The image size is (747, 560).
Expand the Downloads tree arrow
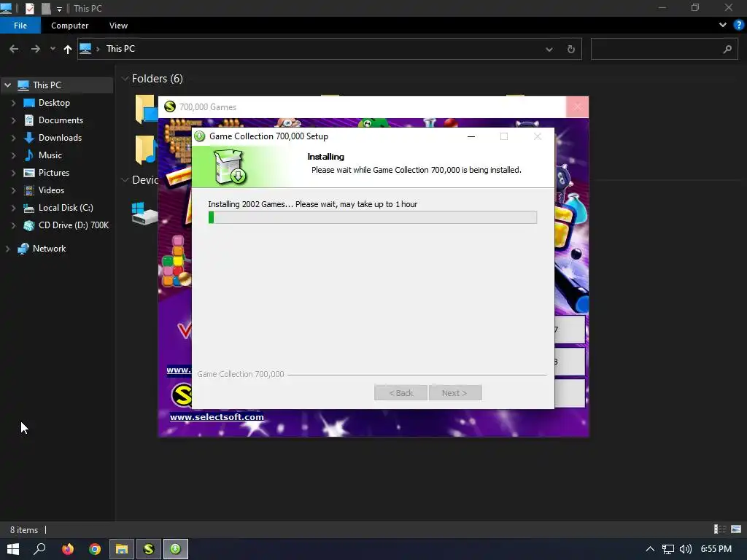click(13, 138)
